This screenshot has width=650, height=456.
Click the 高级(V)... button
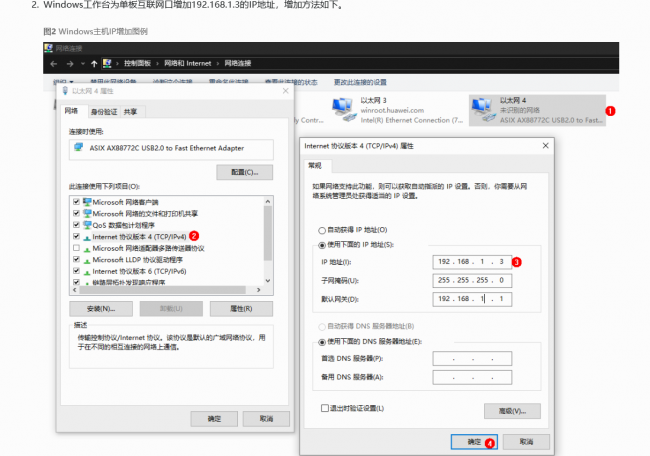pos(512,411)
